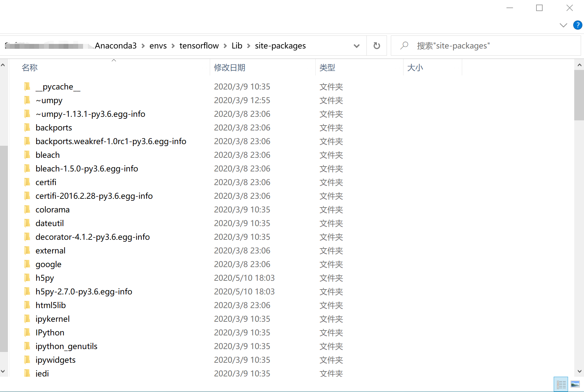Click the IPython folder name

pyautogui.click(x=50, y=333)
